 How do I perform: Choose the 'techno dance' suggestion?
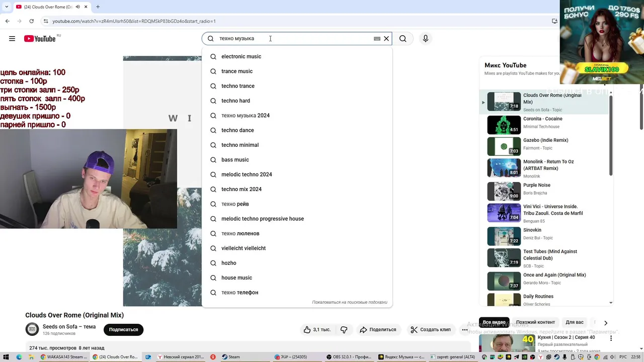pyautogui.click(x=297, y=130)
